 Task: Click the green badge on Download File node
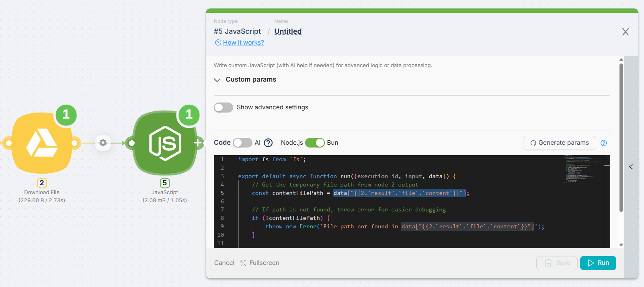66,115
